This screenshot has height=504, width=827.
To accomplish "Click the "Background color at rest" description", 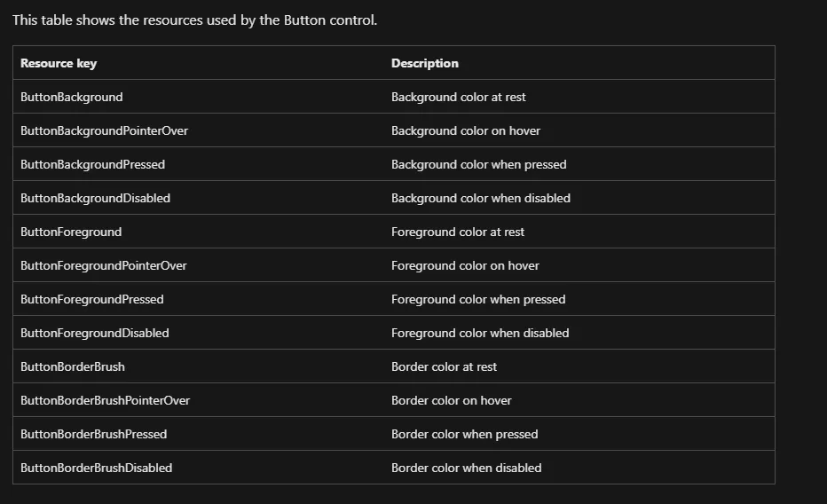I will (x=459, y=97).
